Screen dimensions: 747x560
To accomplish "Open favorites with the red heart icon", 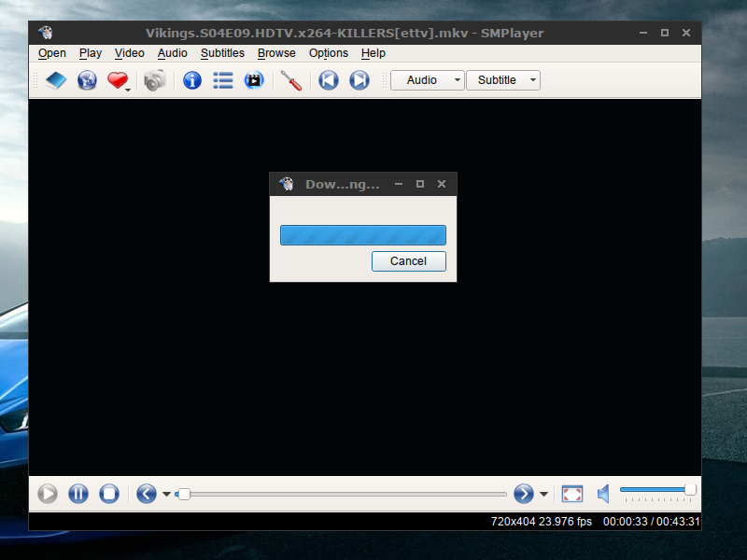I will (118, 80).
